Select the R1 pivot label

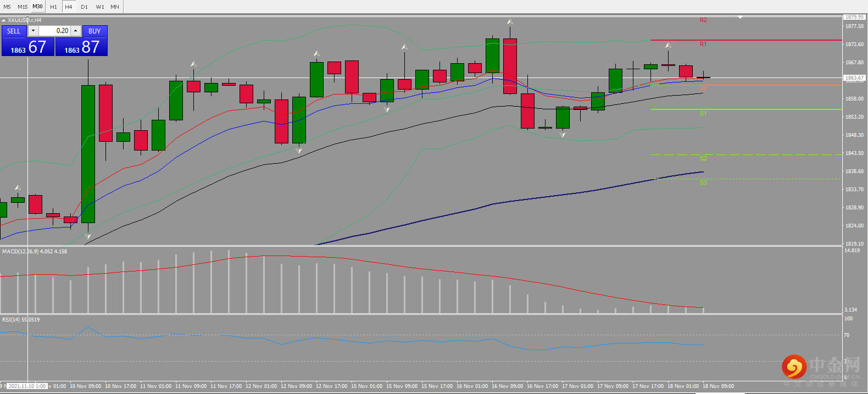(703, 44)
